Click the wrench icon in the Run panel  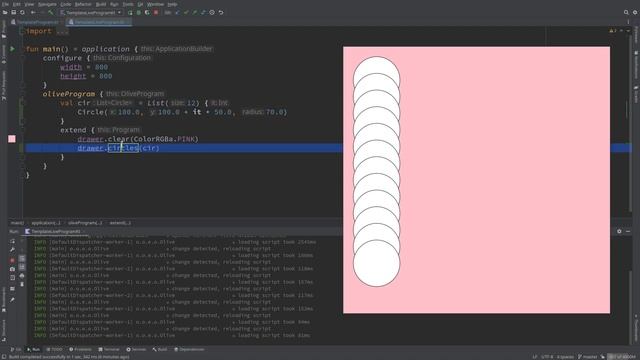pyautogui.click(x=12, y=250)
